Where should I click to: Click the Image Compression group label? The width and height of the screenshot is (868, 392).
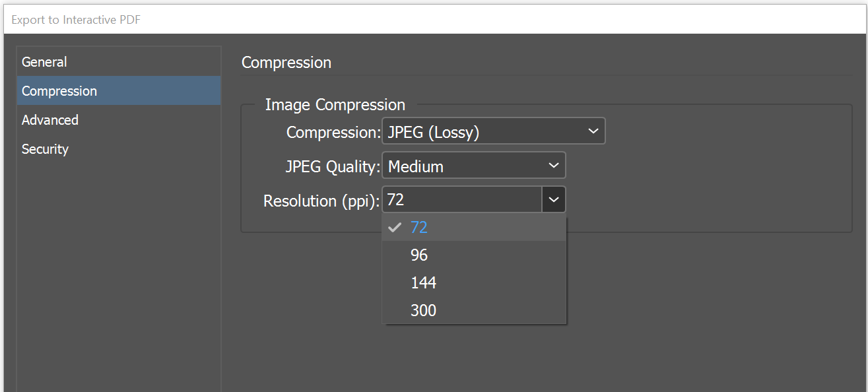tap(335, 105)
